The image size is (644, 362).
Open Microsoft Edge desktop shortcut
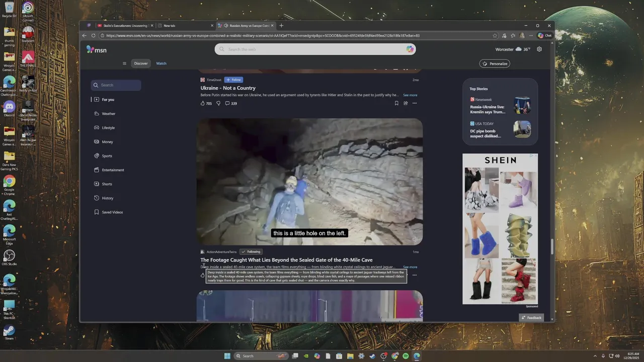9,233
